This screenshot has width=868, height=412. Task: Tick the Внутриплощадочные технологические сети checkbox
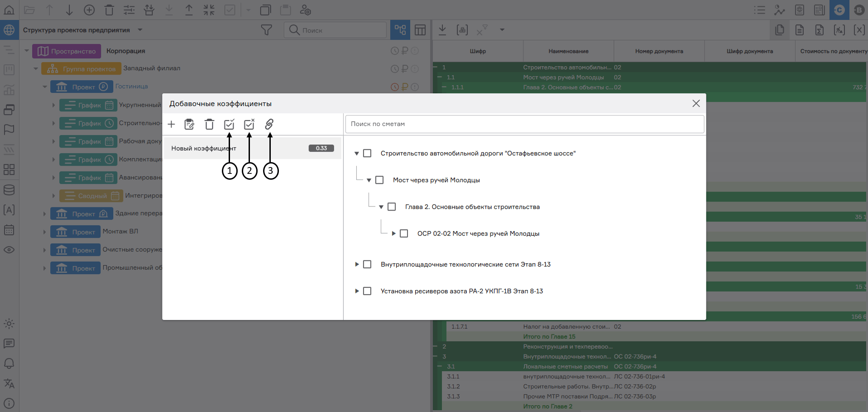[x=367, y=264]
